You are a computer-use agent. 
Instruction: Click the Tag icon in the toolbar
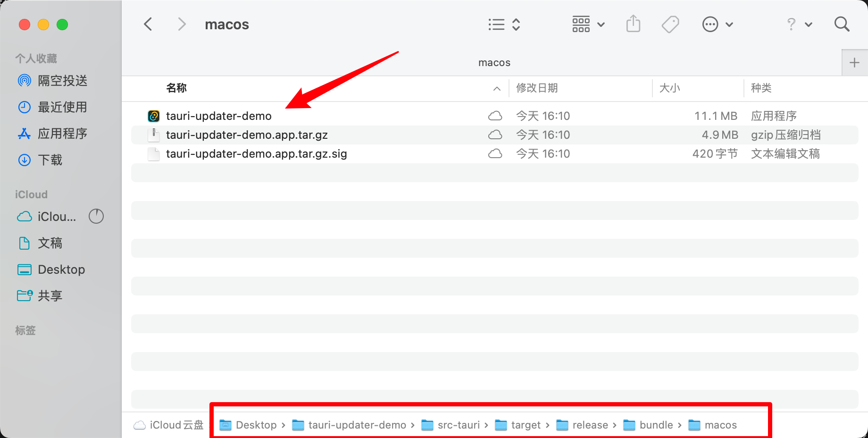(670, 24)
